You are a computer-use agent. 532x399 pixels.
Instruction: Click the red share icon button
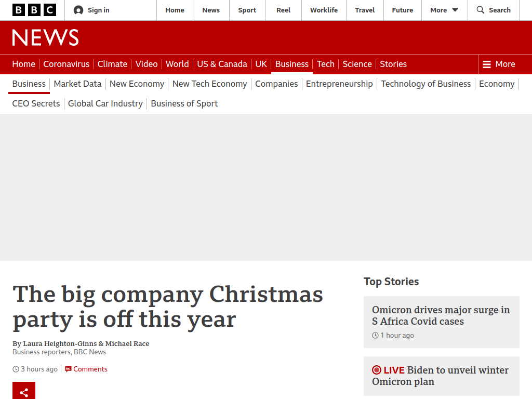24,391
